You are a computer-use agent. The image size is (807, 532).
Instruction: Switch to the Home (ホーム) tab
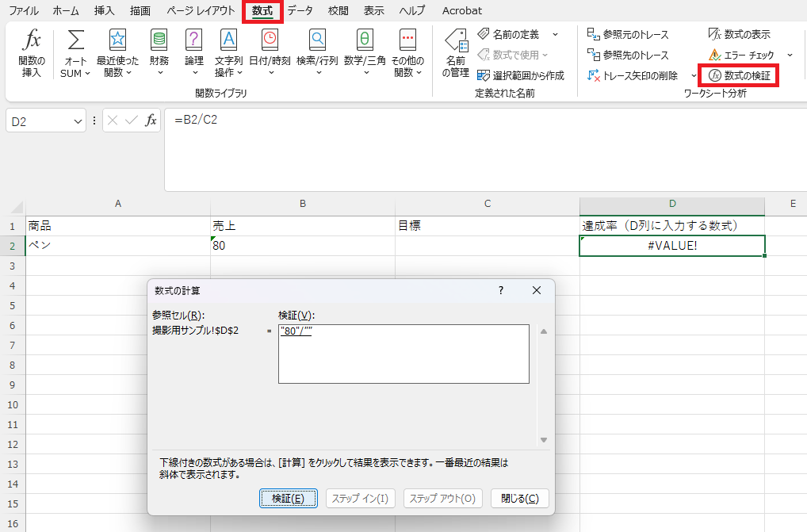click(x=66, y=10)
